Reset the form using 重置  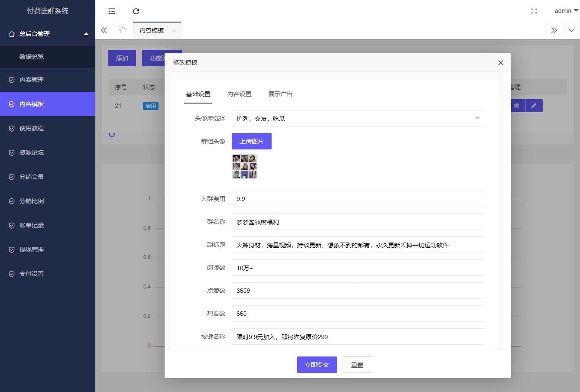point(356,364)
